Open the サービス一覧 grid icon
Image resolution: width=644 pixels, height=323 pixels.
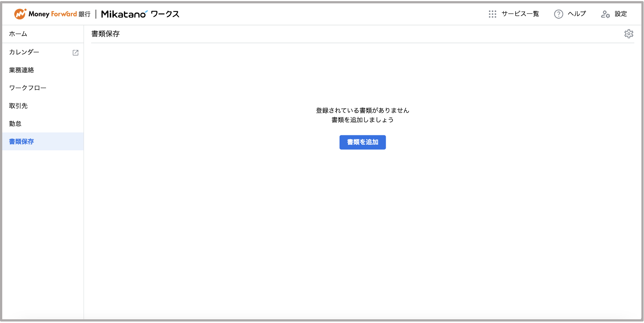click(x=493, y=14)
